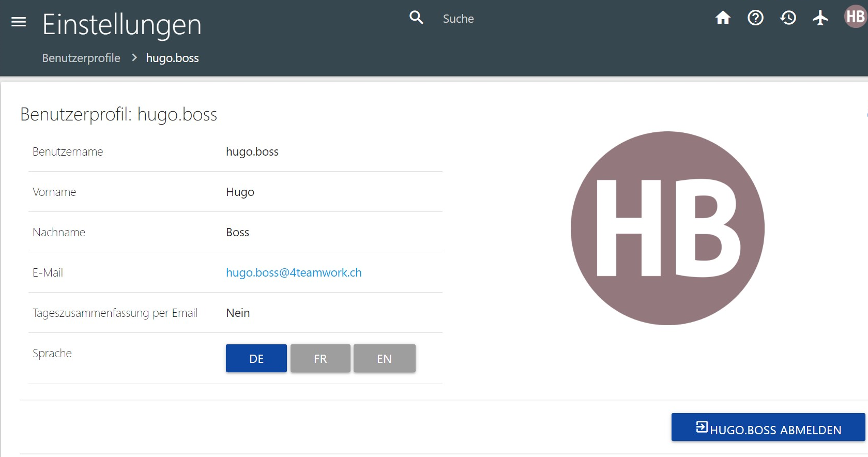Image resolution: width=868 pixels, height=457 pixels.
Task: Go to home via house icon
Action: [723, 18]
